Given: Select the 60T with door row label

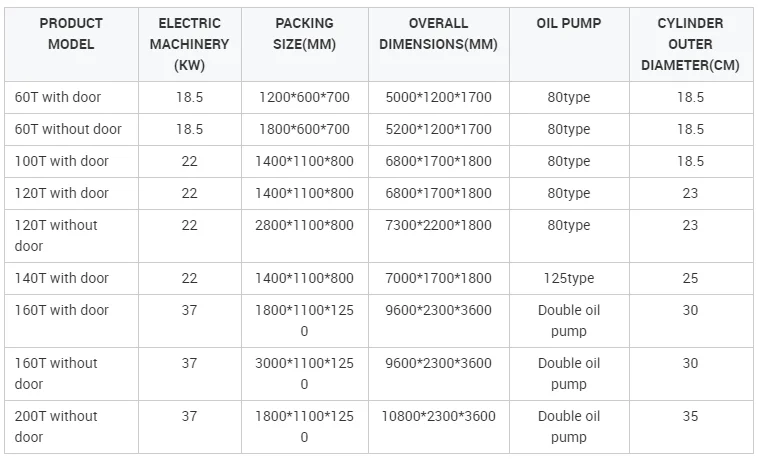Looking at the screenshot, I should pyautogui.click(x=71, y=97).
